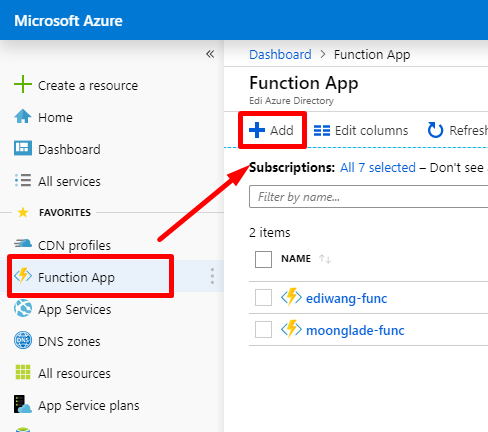The width and height of the screenshot is (488, 432).
Task: Click the Dashboard tile icon in sidebar
Action: [x=23, y=148]
